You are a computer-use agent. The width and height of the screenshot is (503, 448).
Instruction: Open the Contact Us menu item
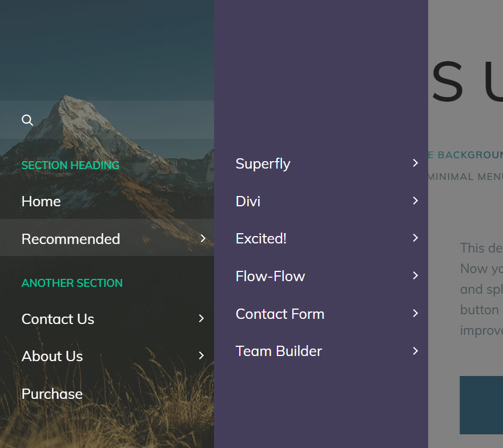click(x=58, y=319)
